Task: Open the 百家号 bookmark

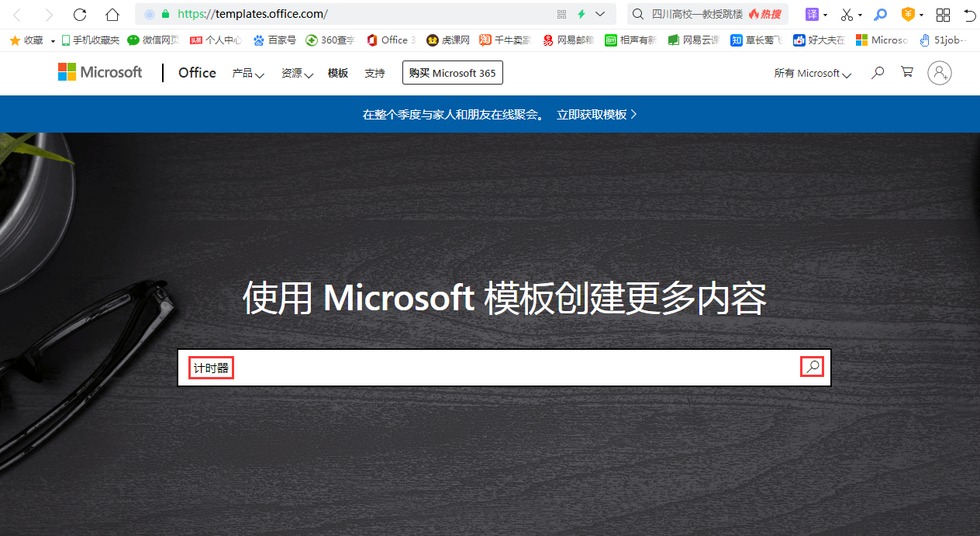Action: 274,40
